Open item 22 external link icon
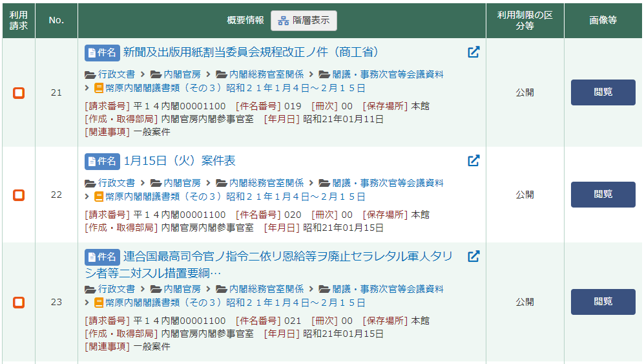 (473, 161)
